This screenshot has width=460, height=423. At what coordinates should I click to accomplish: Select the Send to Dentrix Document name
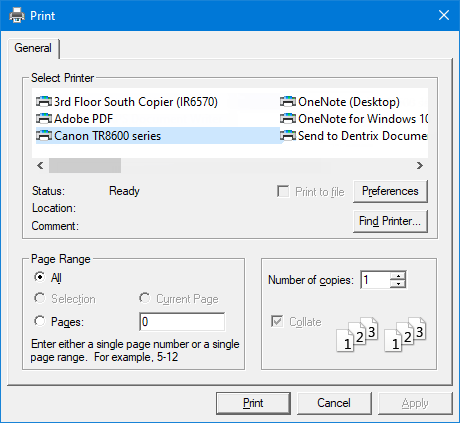pos(363,136)
